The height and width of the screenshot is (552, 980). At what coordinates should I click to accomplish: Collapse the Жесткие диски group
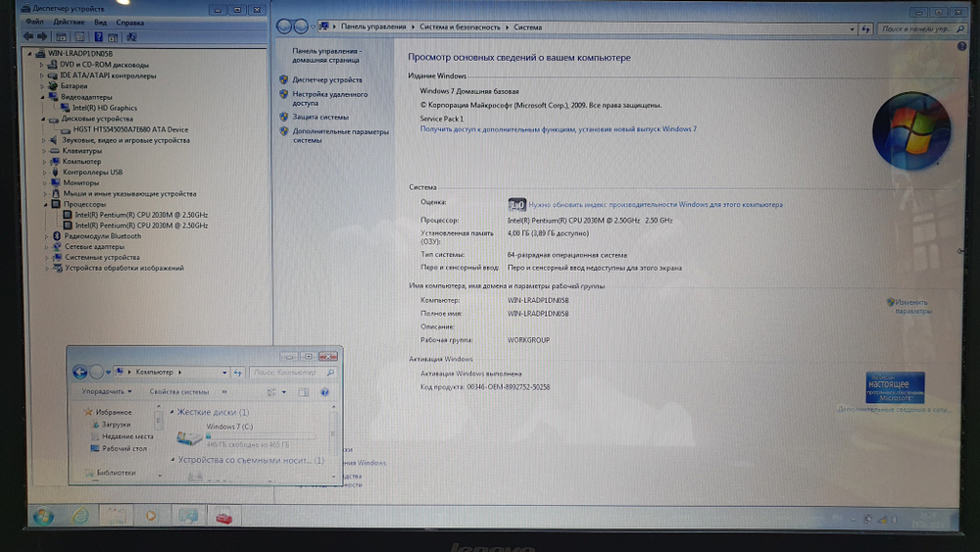(x=171, y=412)
